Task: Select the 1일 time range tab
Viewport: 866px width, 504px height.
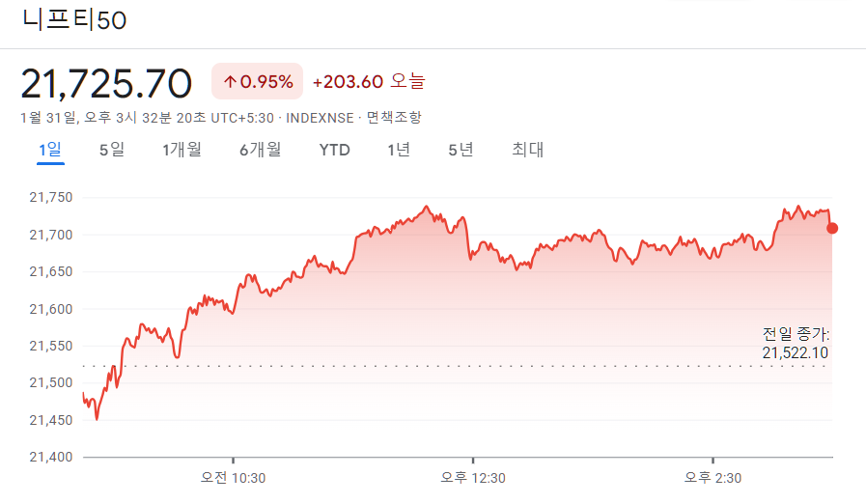Action: coord(50,150)
